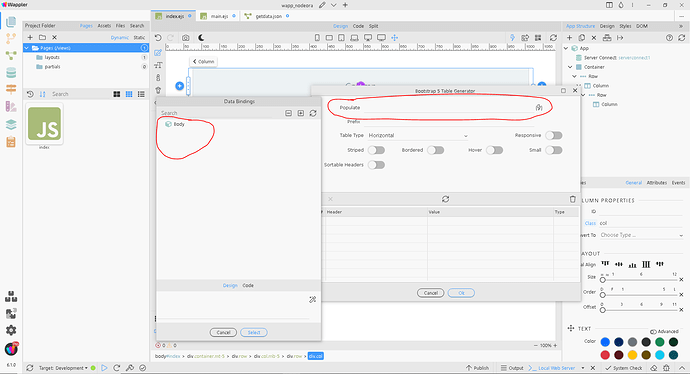Collapse the Pages (views) folder
The height and width of the screenshot is (374, 690).
(x=27, y=48)
